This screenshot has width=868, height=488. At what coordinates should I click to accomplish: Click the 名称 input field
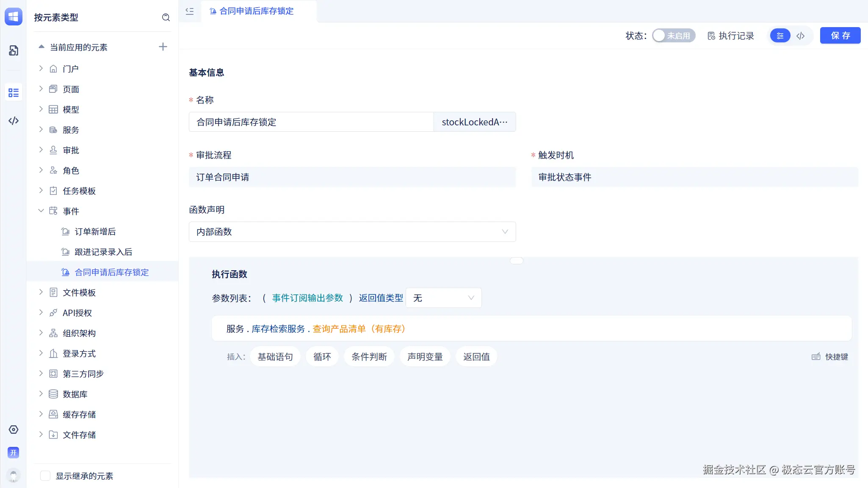coord(311,122)
